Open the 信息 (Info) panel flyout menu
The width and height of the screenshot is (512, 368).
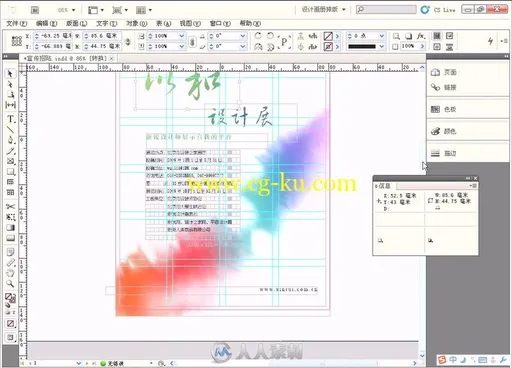473,186
